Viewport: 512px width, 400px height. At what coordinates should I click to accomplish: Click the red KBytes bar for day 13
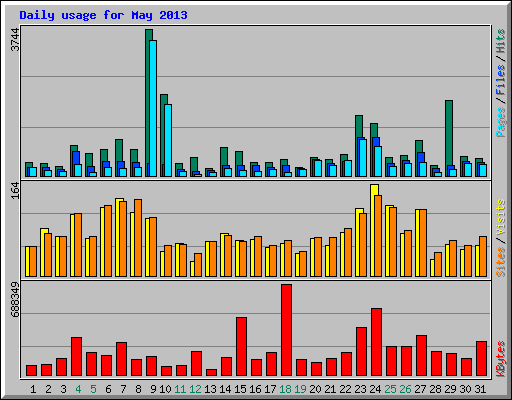pyautogui.click(x=211, y=372)
